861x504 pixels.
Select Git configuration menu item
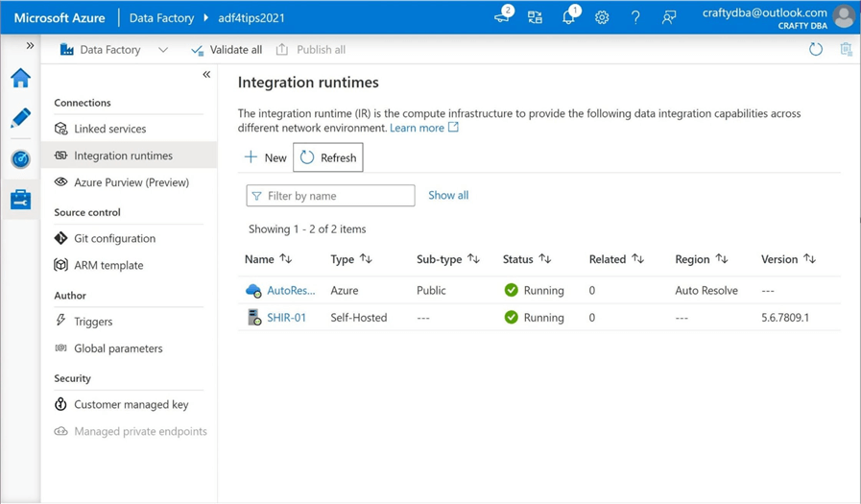[x=114, y=238]
